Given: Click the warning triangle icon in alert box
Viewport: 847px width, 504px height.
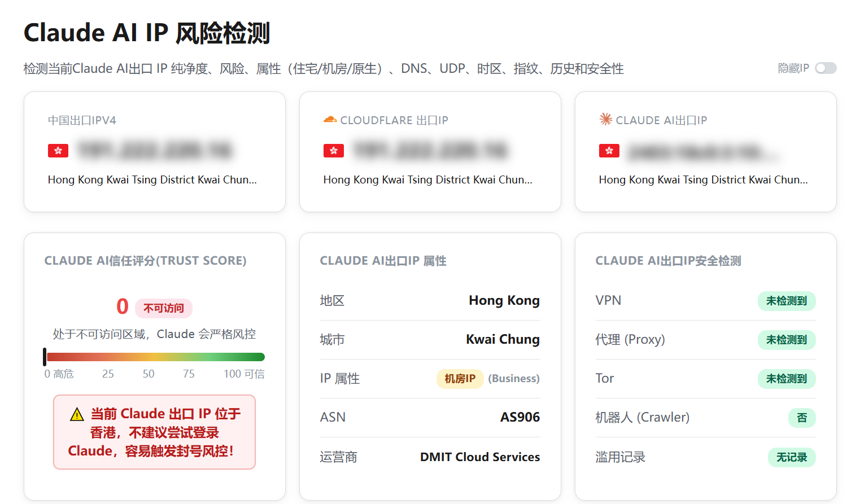Looking at the screenshot, I should click(x=77, y=415).
